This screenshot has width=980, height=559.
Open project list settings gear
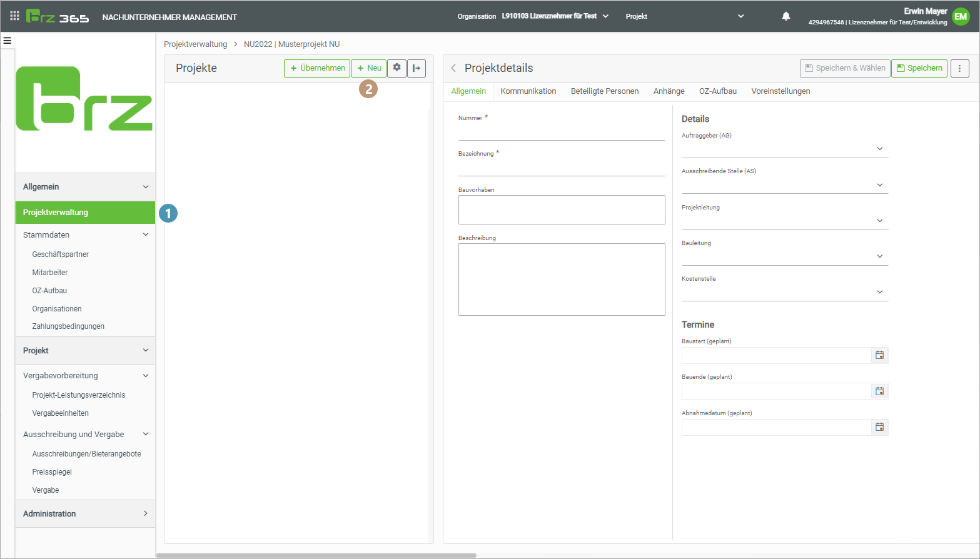click(397, 68)
